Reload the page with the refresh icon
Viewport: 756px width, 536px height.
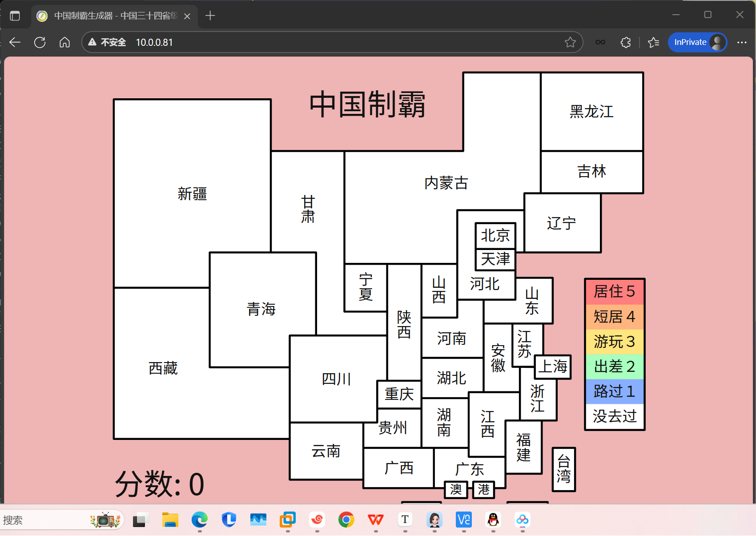click(40, 42)
